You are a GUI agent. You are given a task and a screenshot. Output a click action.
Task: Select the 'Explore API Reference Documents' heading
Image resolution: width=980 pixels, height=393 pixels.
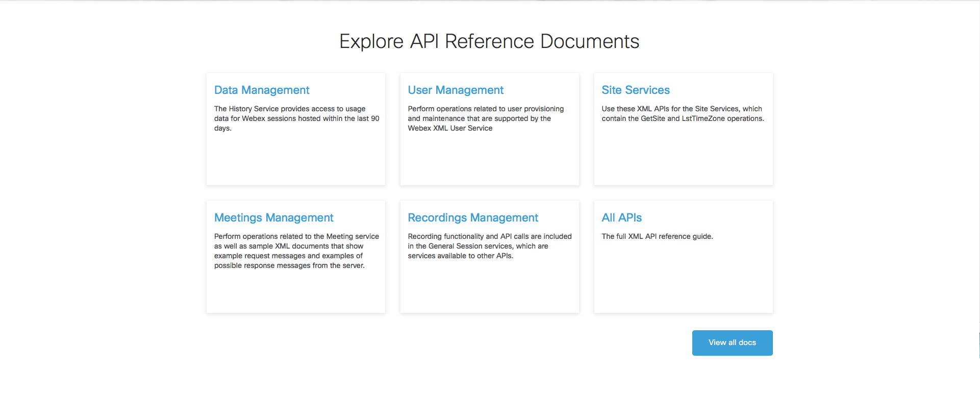click(489, 41)
